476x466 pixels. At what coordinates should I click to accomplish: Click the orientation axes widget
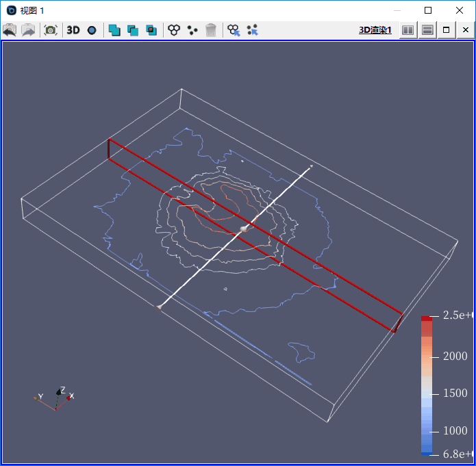click(x=55, y=399)
